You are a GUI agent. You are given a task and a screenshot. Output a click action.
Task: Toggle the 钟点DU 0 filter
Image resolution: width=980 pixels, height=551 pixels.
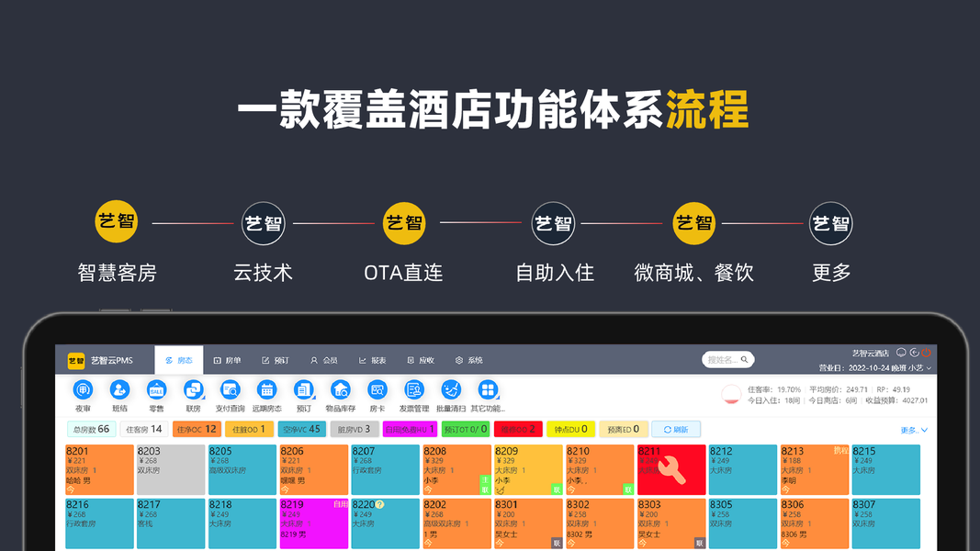click(570, 429)
